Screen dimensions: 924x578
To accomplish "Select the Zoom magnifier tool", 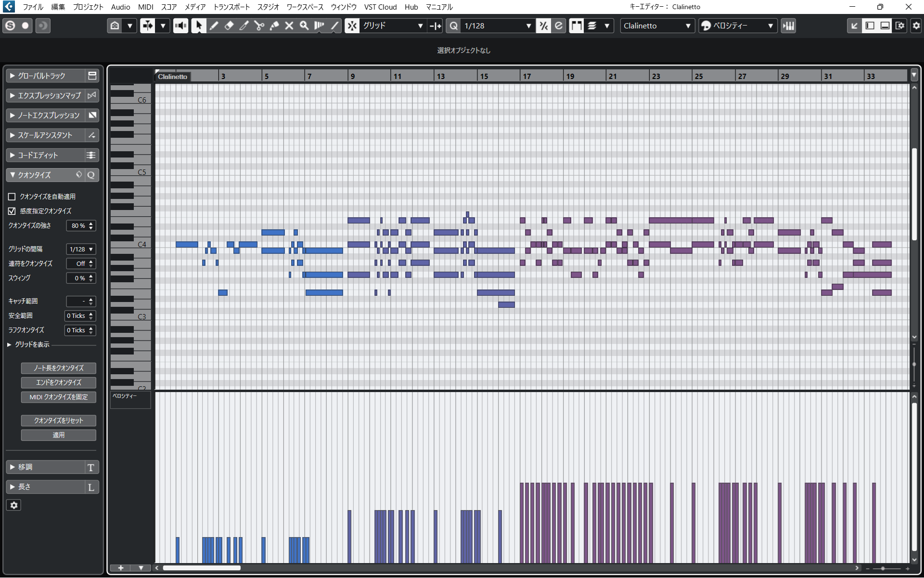I will coord(304,26).
